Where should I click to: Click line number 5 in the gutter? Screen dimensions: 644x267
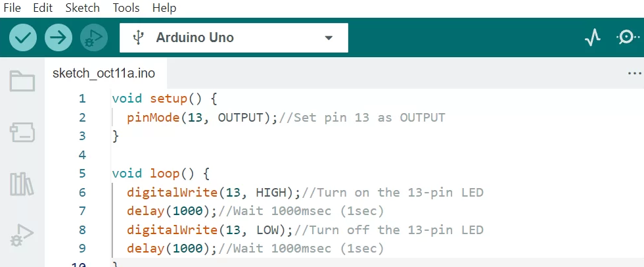(82, 174)
